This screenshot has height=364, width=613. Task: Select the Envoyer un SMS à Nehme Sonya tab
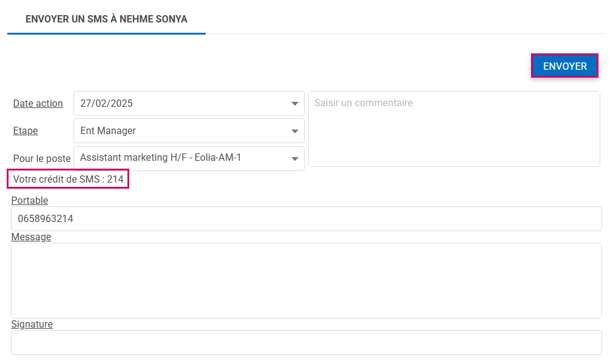pos(106,19)
